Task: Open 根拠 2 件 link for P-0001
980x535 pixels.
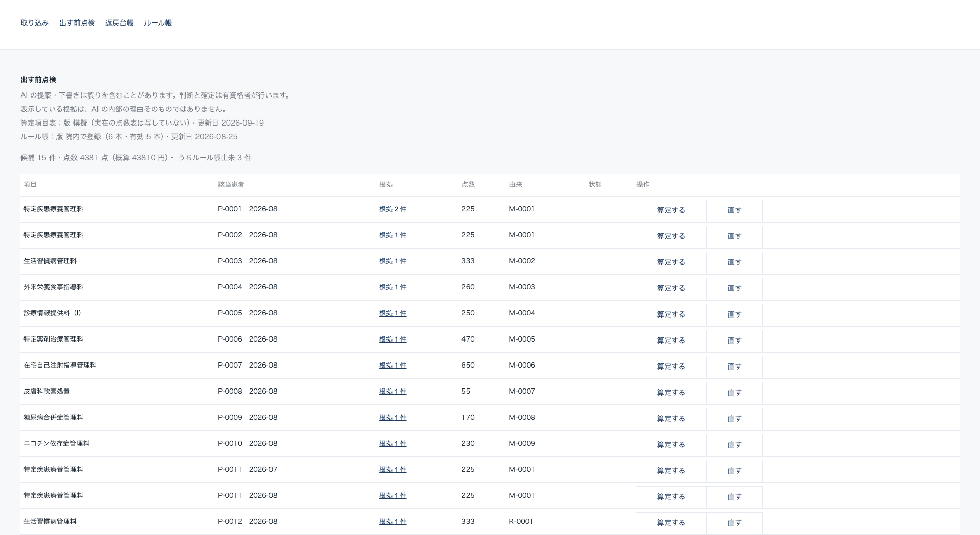Action: click(x=393, y=209)
